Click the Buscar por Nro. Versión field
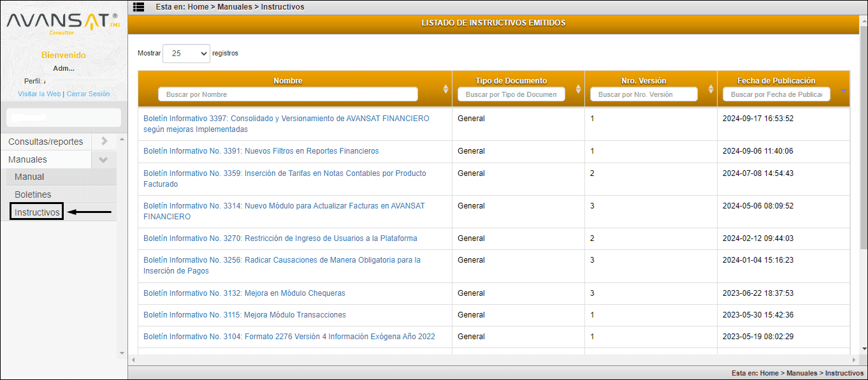The width and height of the screenshot is (868, 380). 644,94
